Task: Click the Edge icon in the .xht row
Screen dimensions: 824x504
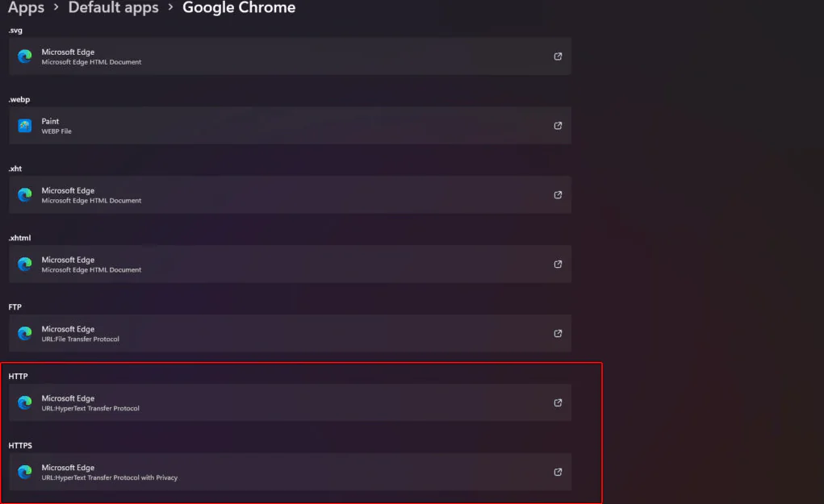Action: 25,195
